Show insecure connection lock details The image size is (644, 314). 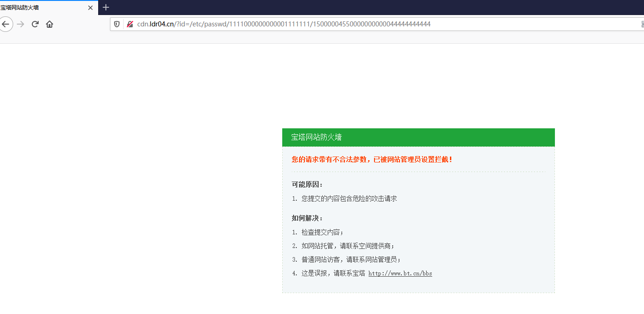(x=130, y=24)
